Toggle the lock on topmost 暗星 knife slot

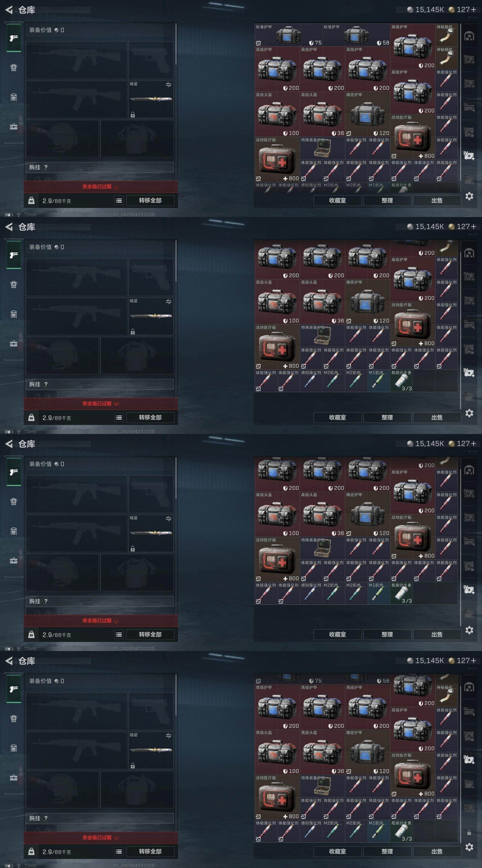tap(133, 115)
